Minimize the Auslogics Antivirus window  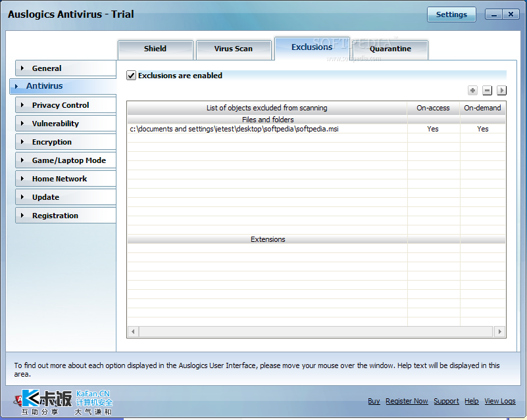(x=493, y=14)
